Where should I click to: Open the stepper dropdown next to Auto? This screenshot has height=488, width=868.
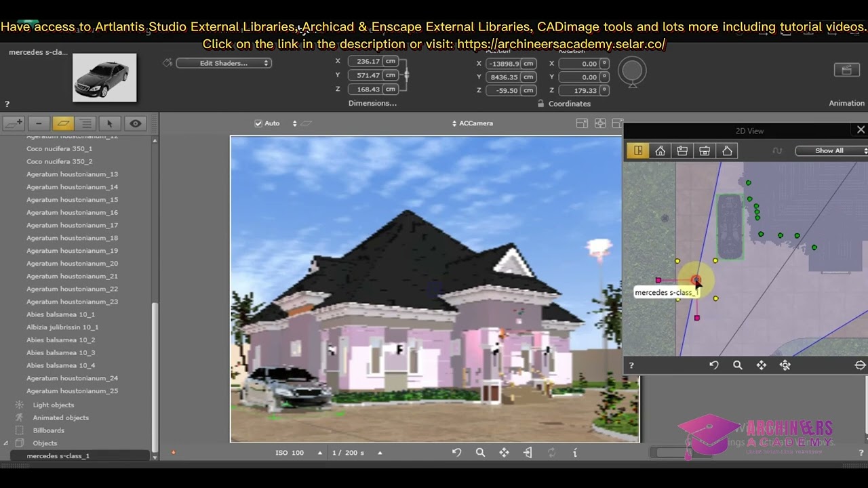(x=294, y=123)
